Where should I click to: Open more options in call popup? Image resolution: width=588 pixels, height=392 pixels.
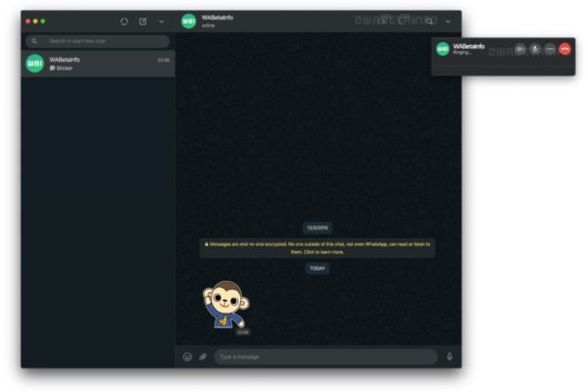550,49
